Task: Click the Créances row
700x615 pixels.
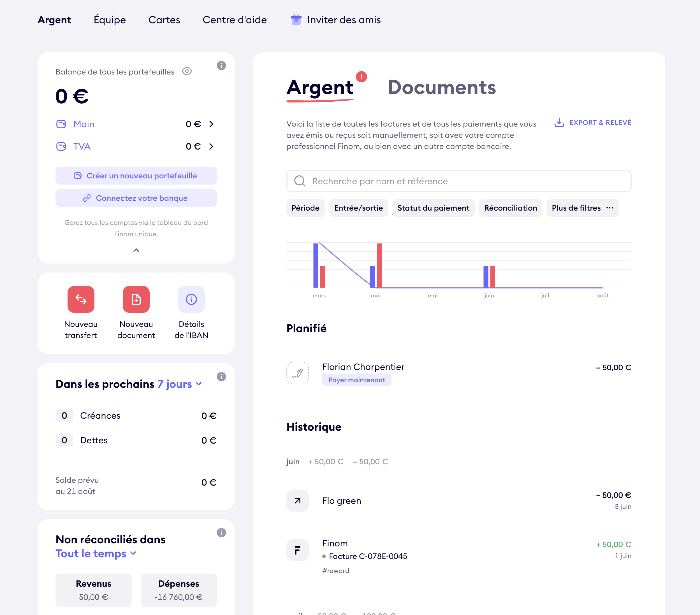Action: (136, 416)
